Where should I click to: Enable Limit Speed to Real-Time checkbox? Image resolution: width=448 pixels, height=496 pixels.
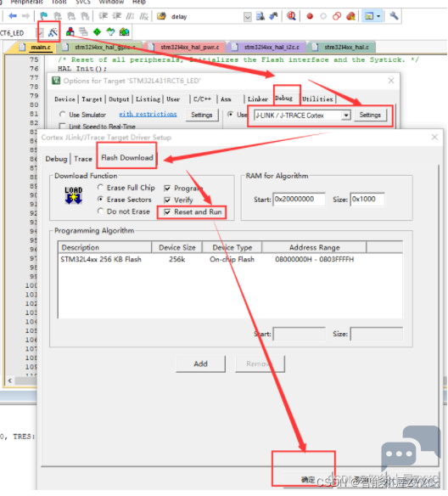pyautogui.click(x=63, y=127)
